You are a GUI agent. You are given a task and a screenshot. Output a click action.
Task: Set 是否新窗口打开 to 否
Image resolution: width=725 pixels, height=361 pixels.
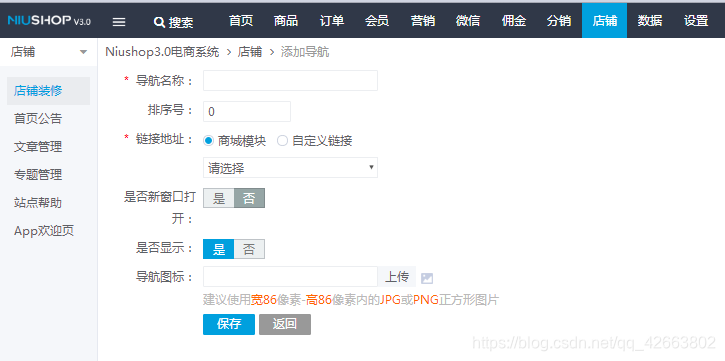click(249, 198)
